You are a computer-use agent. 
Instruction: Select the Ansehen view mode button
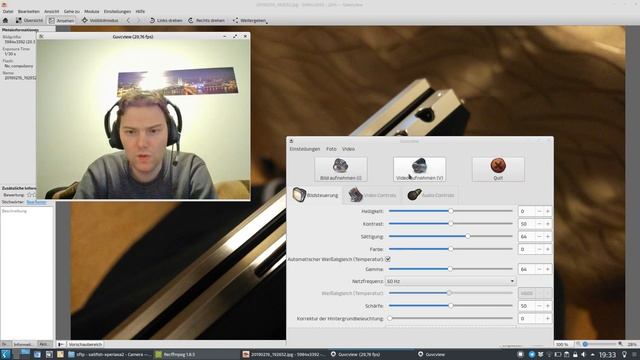pos(61,20)
